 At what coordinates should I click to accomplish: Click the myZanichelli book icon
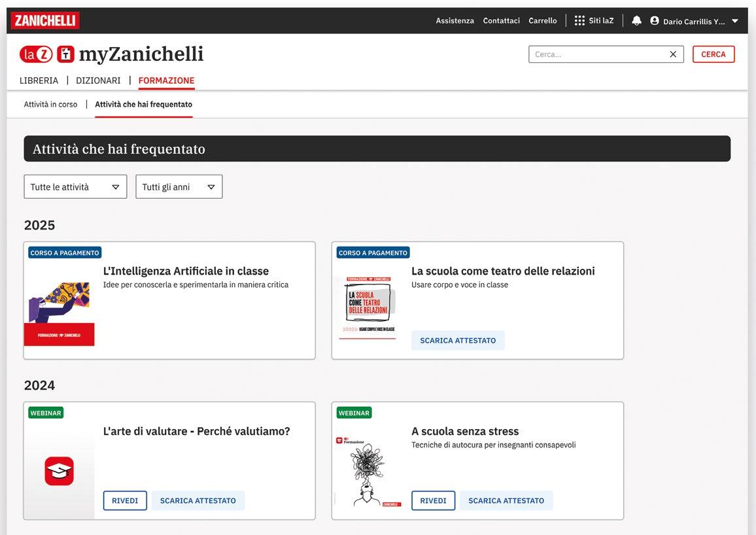(65, 54)
